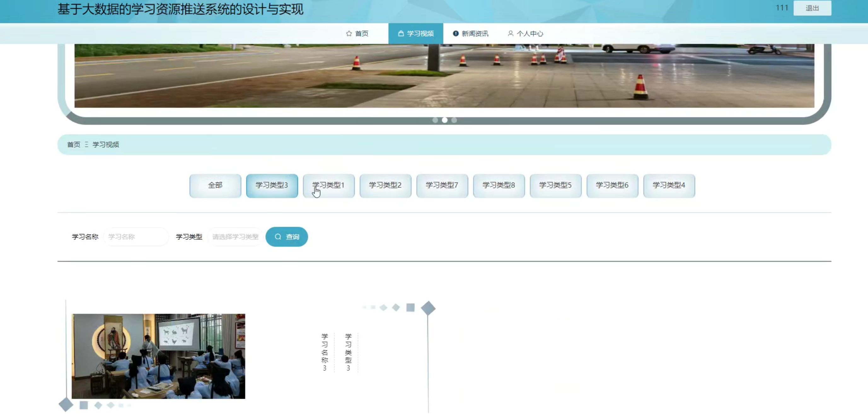The height and width of the screenshot is (420, 868).
Task: Select the second carousel indicator dot
Action: click(444, 120)
